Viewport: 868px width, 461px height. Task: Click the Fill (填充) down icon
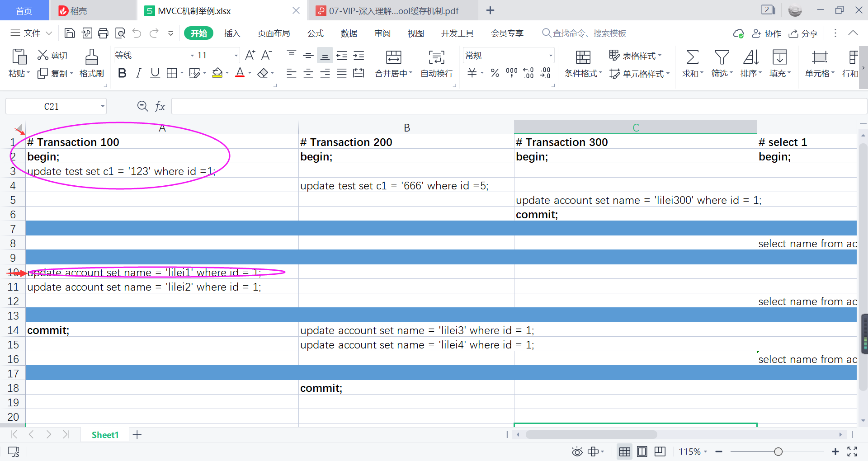tap(780, 57)
